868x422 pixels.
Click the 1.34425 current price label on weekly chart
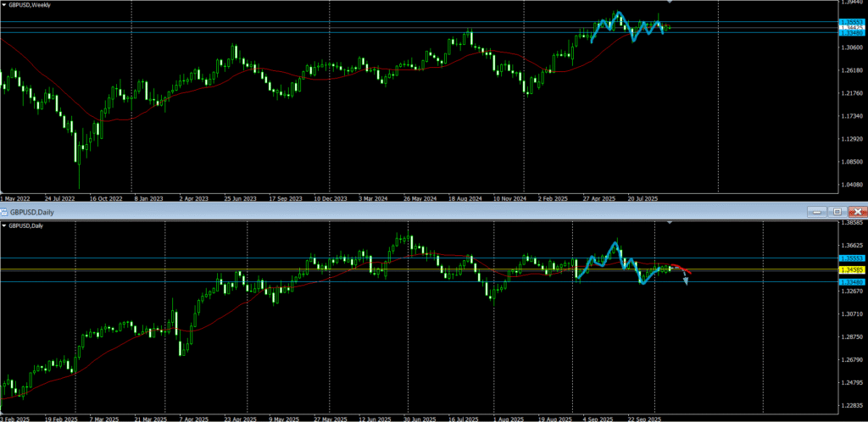pyautogui.click(x=850, y=27)
